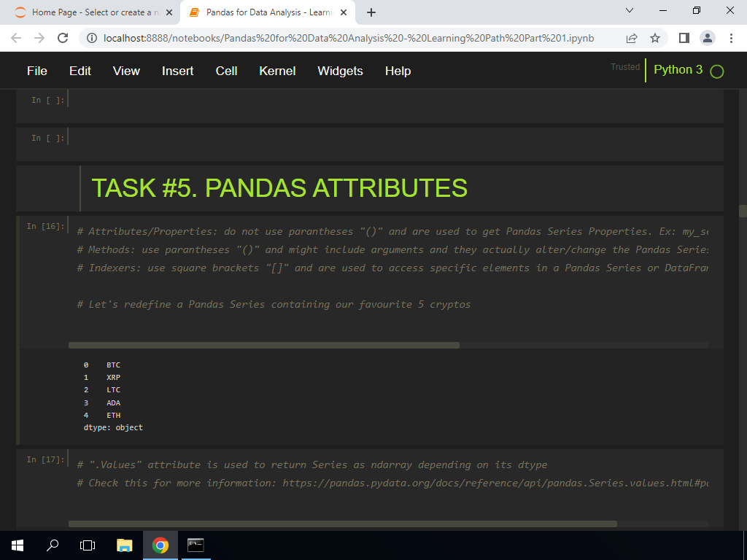Click the In [16] cell prompt
The image size is (747, 560).
click(x=45, y=226)
